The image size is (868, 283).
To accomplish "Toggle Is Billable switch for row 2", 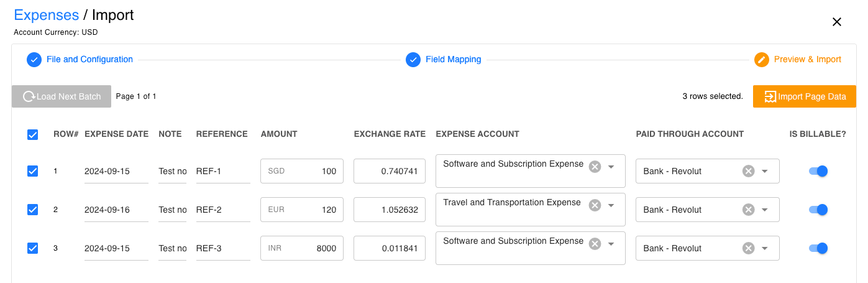I will click(x=818, y=210).
